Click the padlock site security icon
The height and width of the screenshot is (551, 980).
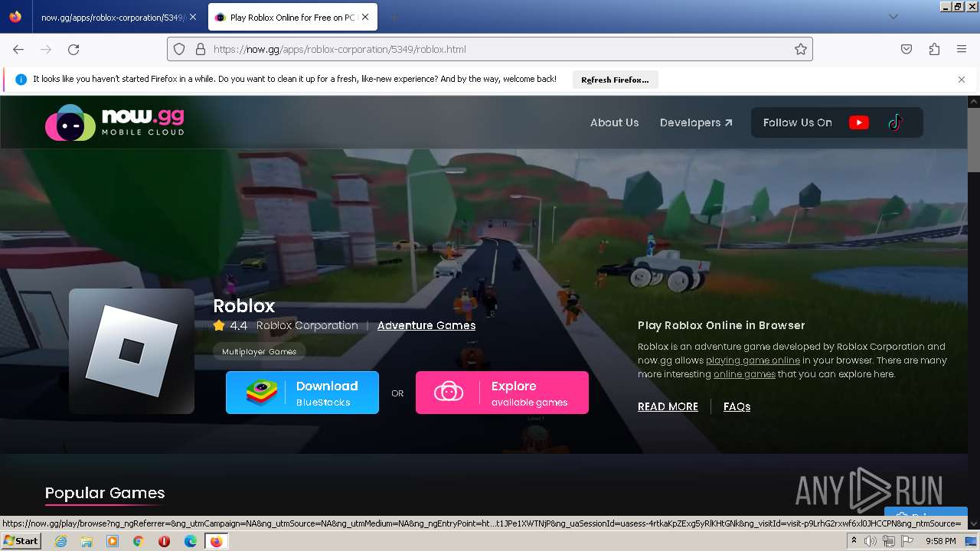click(201, 49)
